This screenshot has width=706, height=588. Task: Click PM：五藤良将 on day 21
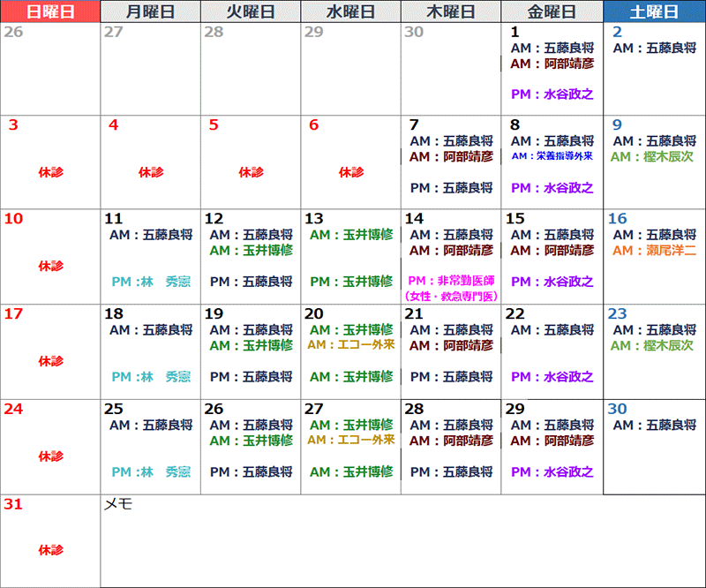451,377
